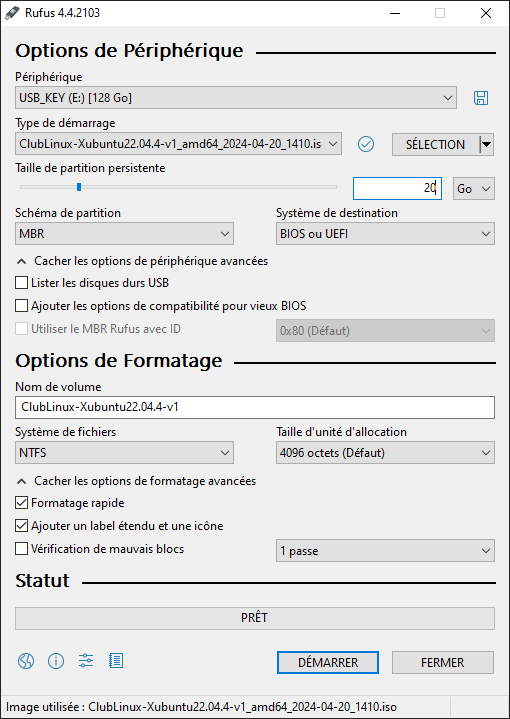Check Ajouter les options de compatibilité pour vieux BIOS
The height and width of the screenshot is (719, 510).
coord(22,305)
